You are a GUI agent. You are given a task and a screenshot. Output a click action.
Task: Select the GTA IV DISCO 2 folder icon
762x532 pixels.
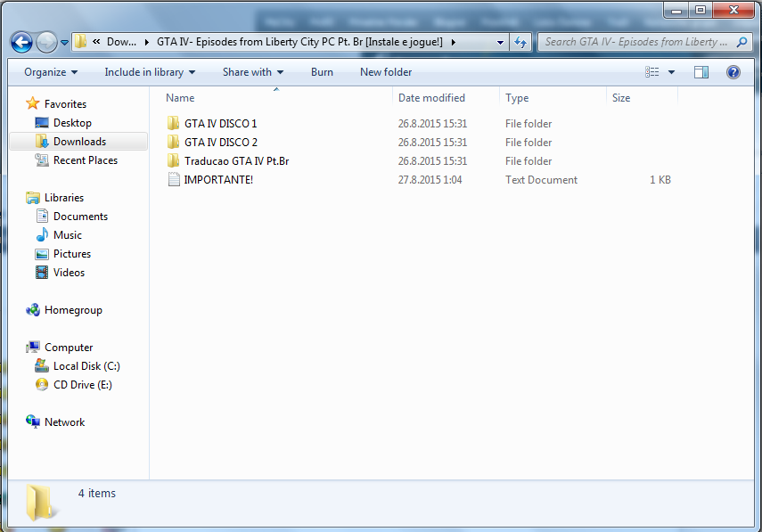173,142
